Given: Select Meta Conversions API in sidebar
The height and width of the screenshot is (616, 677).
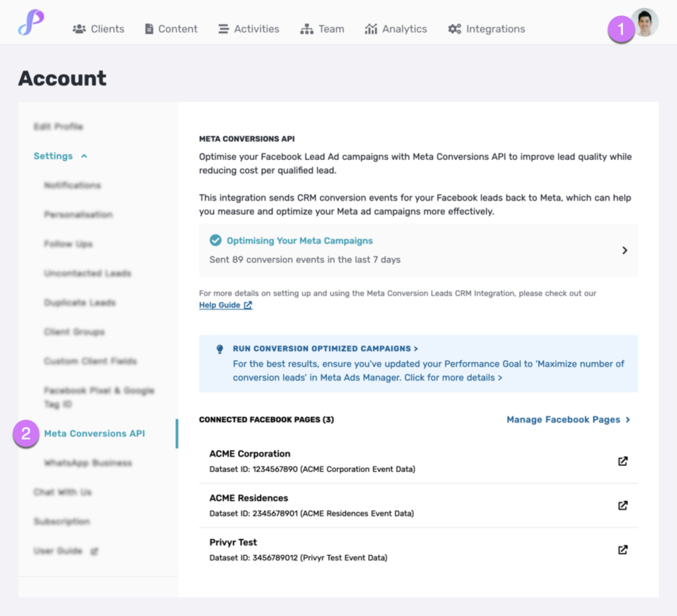Looking at the screenshot, I should click(x=95, y=434).
